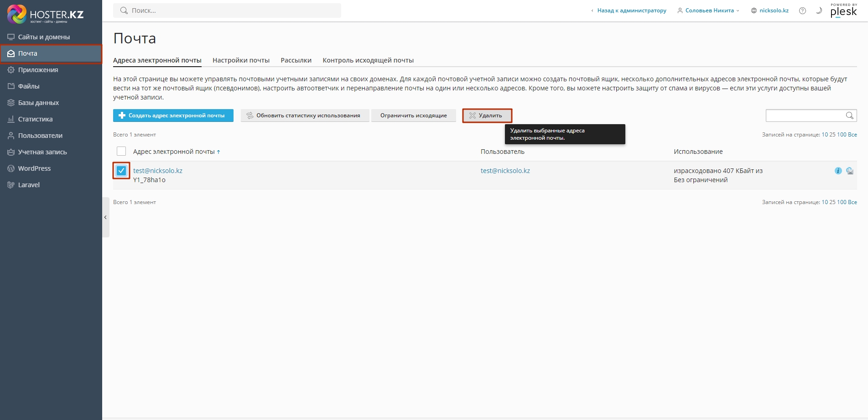Screen dimensions: 868x420
Task: Show Все records at top
Action: [852, 135]
